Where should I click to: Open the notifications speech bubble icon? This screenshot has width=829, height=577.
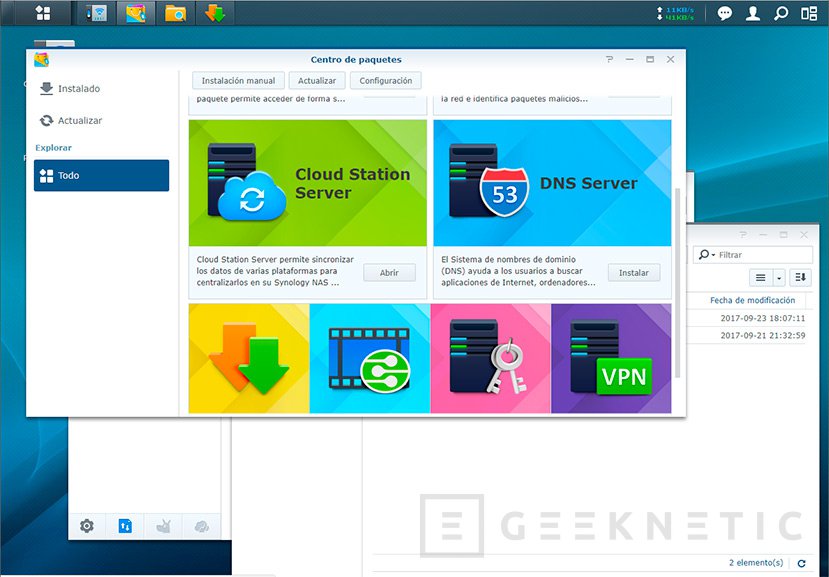point(724,13)
